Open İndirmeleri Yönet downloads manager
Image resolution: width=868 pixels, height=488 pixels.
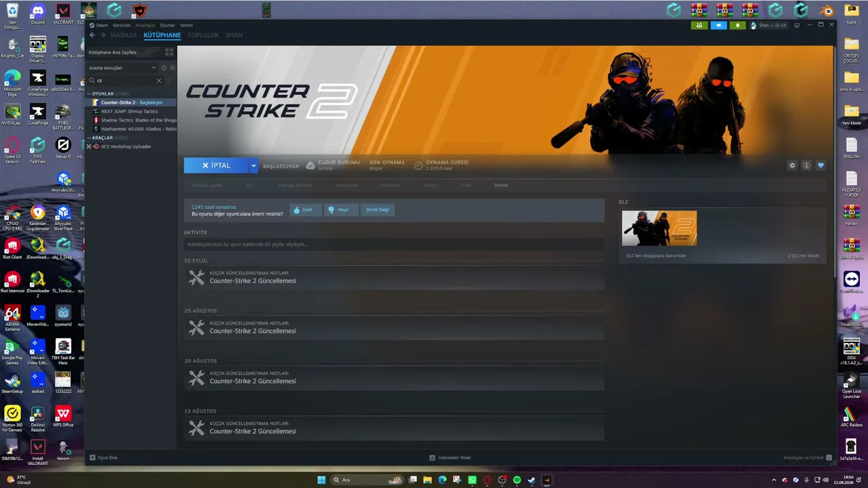(450, 457)
